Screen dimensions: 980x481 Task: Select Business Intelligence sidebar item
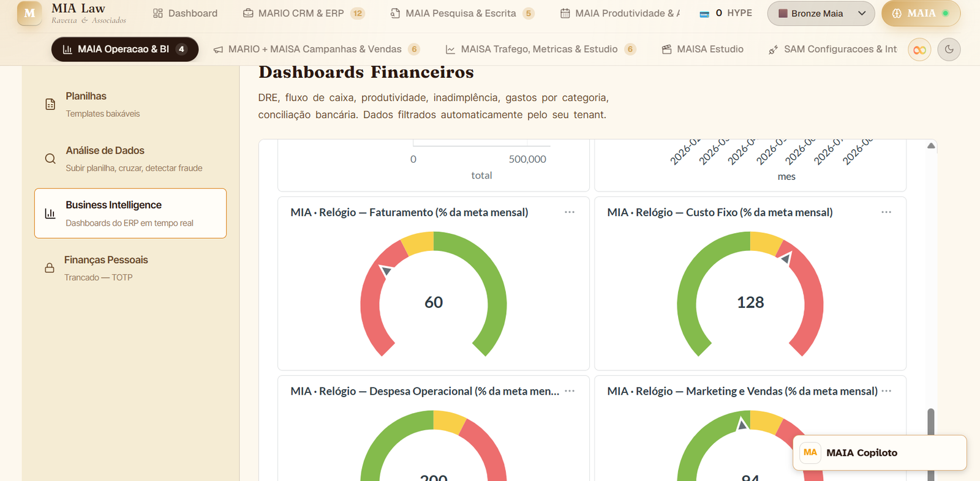130,214
